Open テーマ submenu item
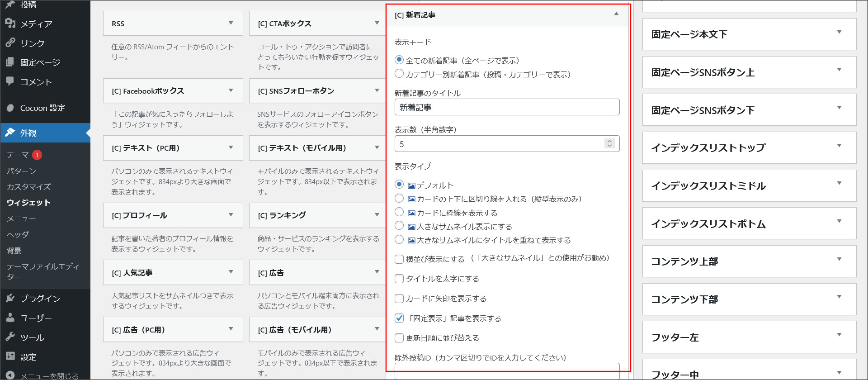868x380 pixels. [18, 155]
